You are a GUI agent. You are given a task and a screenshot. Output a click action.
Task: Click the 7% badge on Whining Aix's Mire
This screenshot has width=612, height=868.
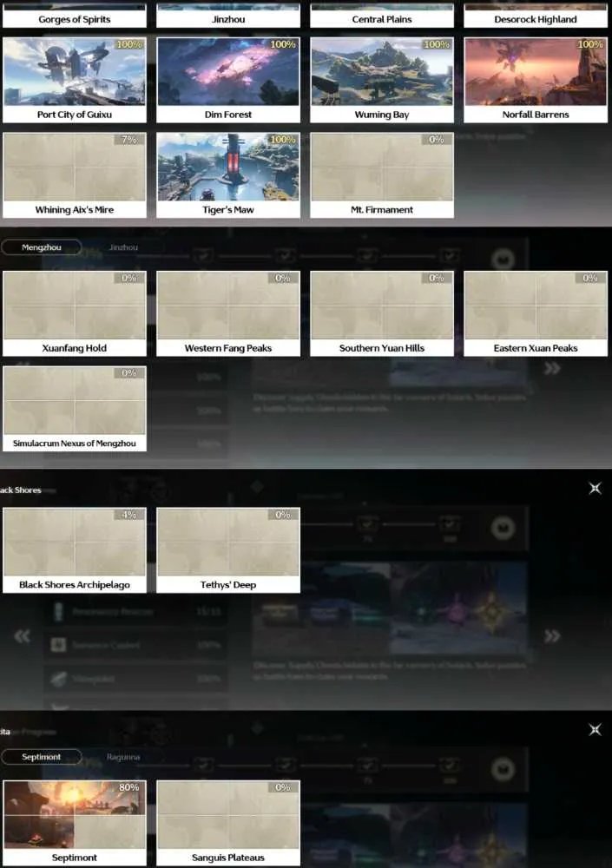click(129, 140)
